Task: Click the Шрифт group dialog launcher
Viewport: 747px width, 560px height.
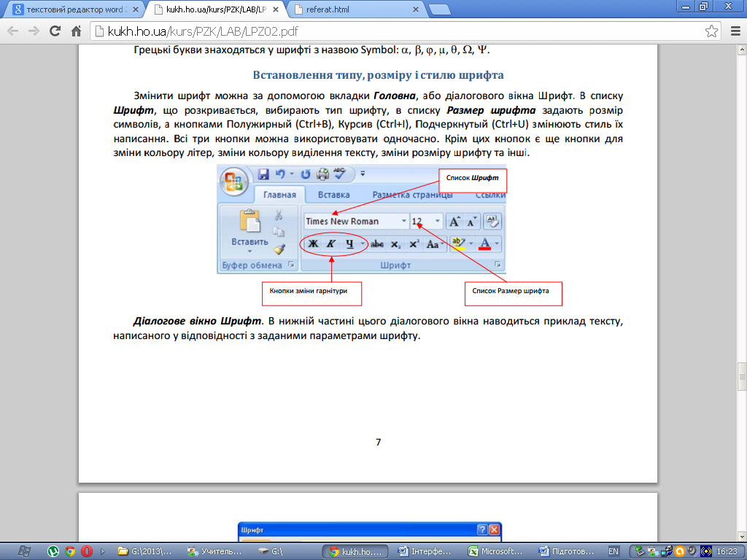Action: coord(498,264)
